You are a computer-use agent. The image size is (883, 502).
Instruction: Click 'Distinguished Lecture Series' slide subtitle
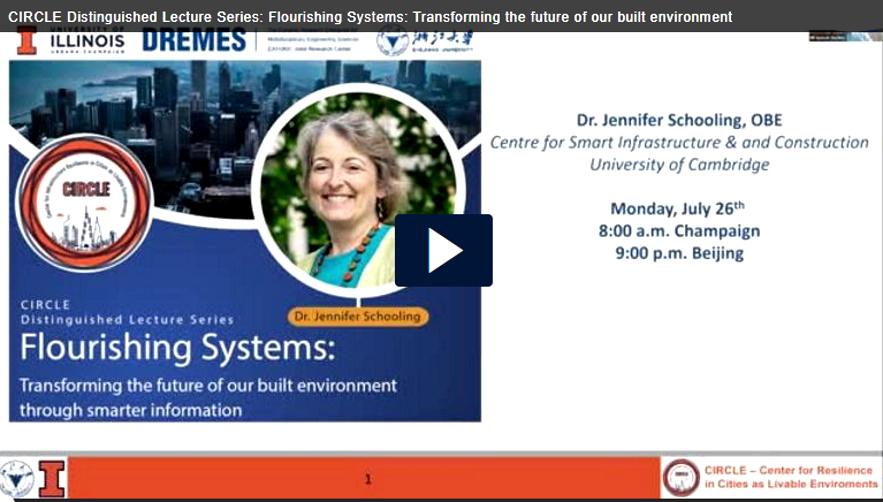coord(127,319)
